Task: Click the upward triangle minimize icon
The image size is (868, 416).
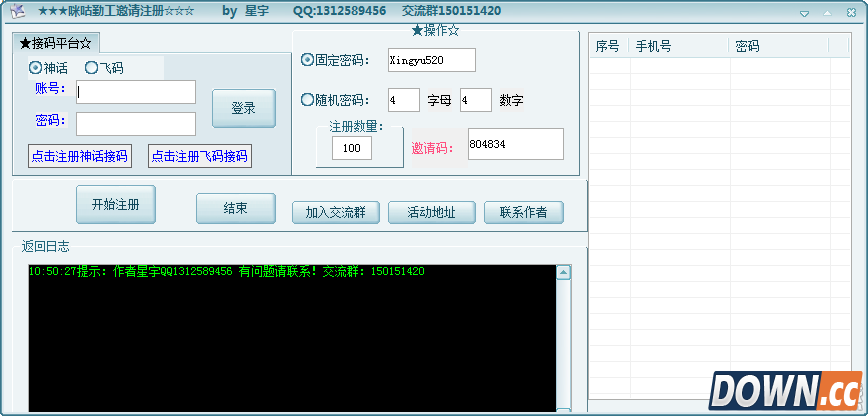Action: pyautogui.click(x=827, y=13)
